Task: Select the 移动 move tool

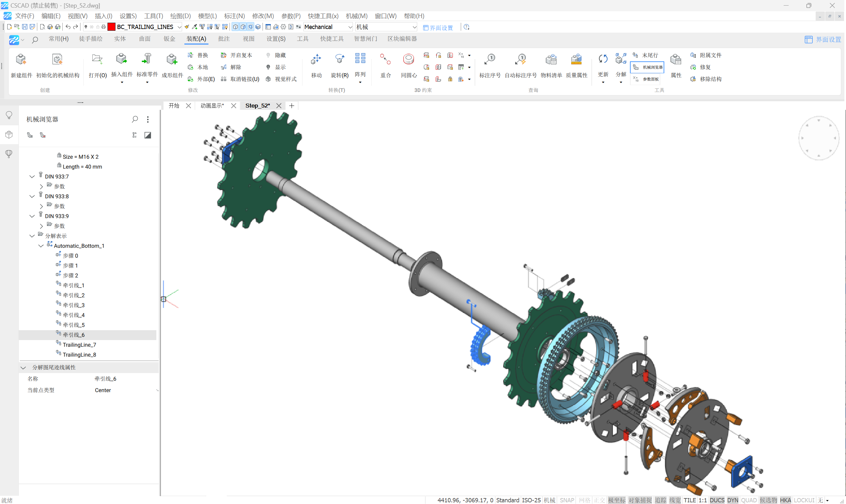Action: (x=316, y=59)
